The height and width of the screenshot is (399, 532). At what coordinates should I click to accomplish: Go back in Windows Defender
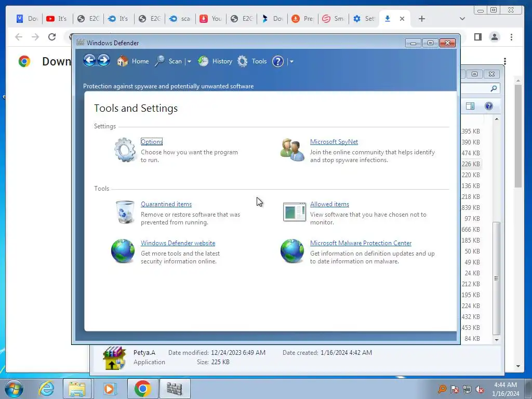[x=89, y=61]
